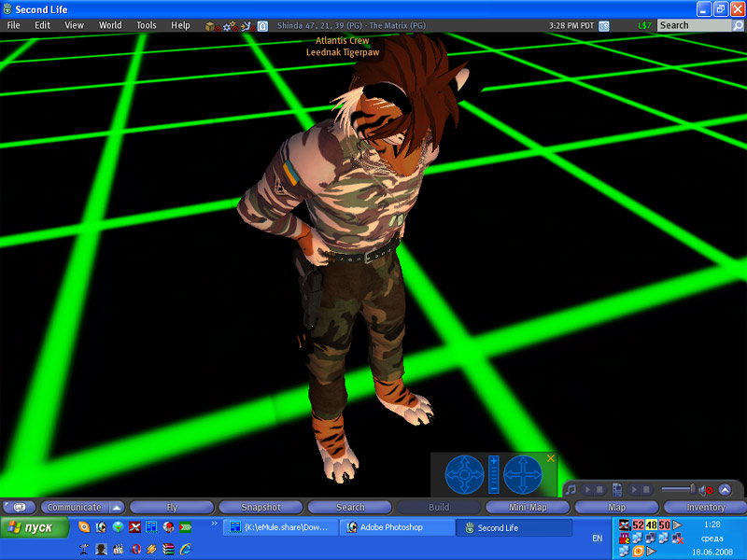Play the music stream
This screenshot has height=560, width=747.
tap(587, 489)
